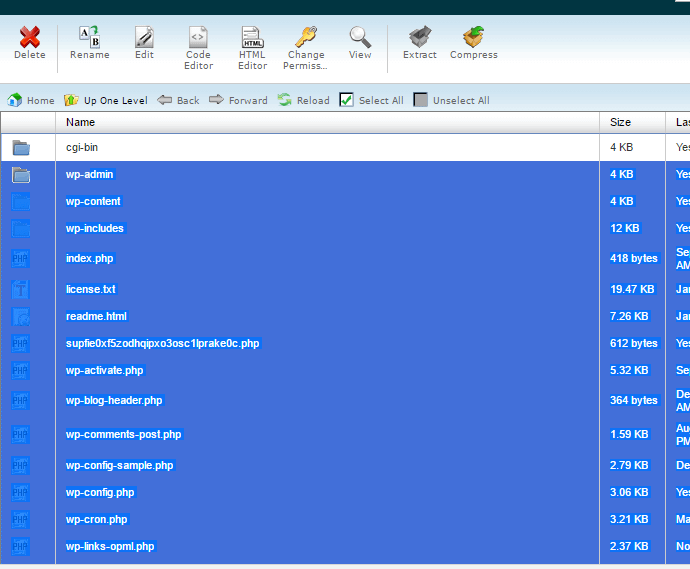Click the wp-config-sample.php PHP icon

coord(21,466)
